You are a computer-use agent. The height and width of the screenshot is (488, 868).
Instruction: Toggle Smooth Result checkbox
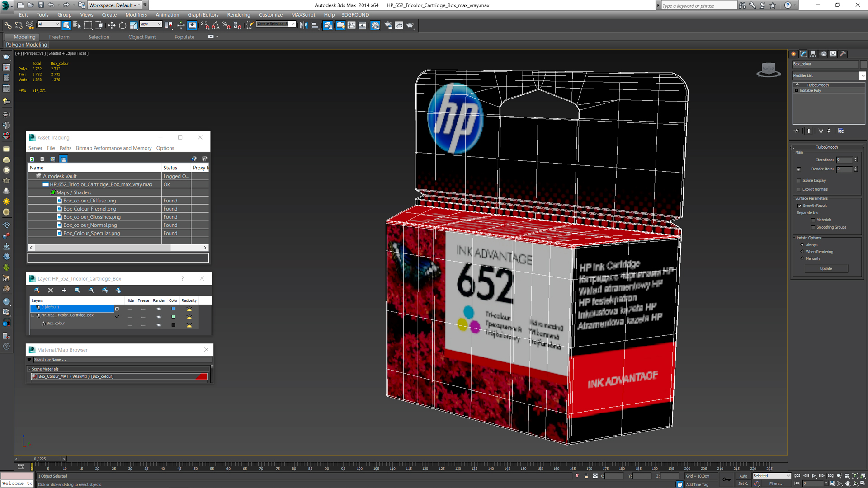(799, 206)
